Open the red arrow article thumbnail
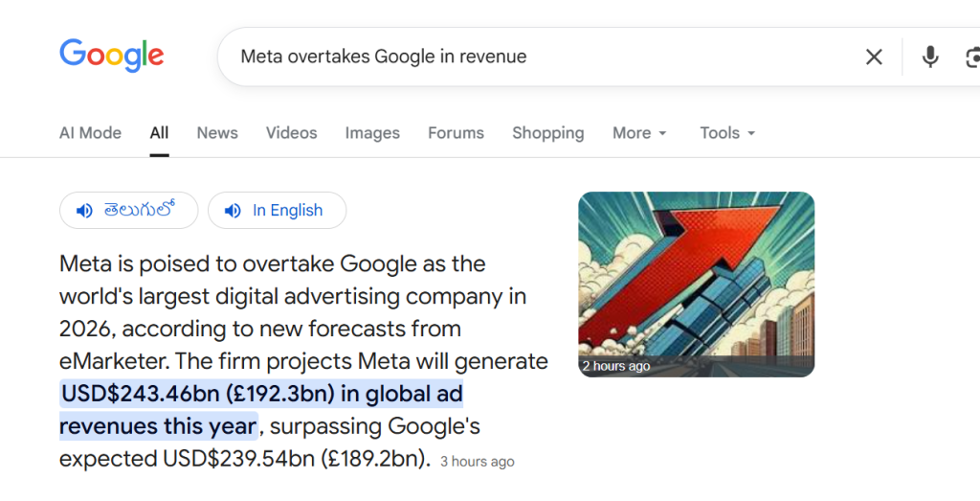Image resolution: width=980 pixels, height=501 pixels. (x=696, y=284)
